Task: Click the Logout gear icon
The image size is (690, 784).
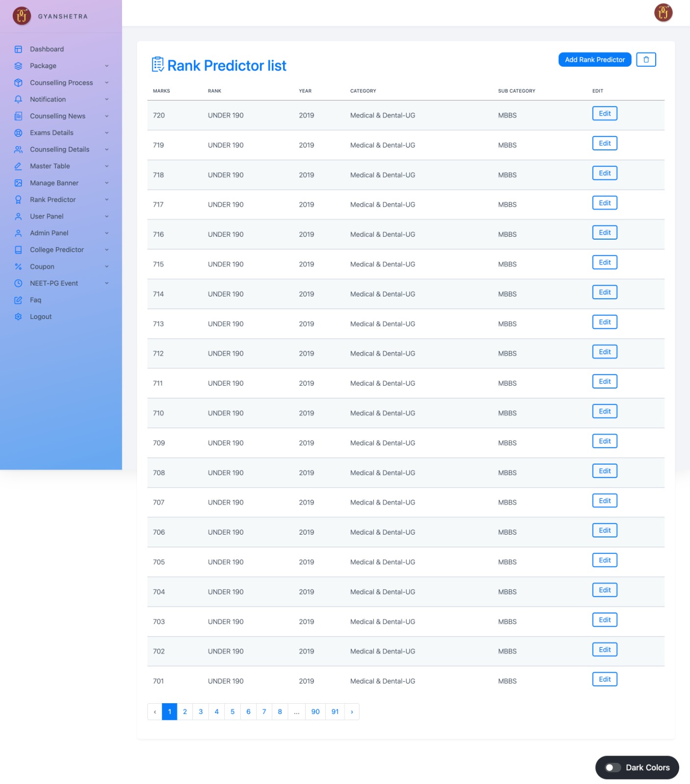Action: (18, 317)
